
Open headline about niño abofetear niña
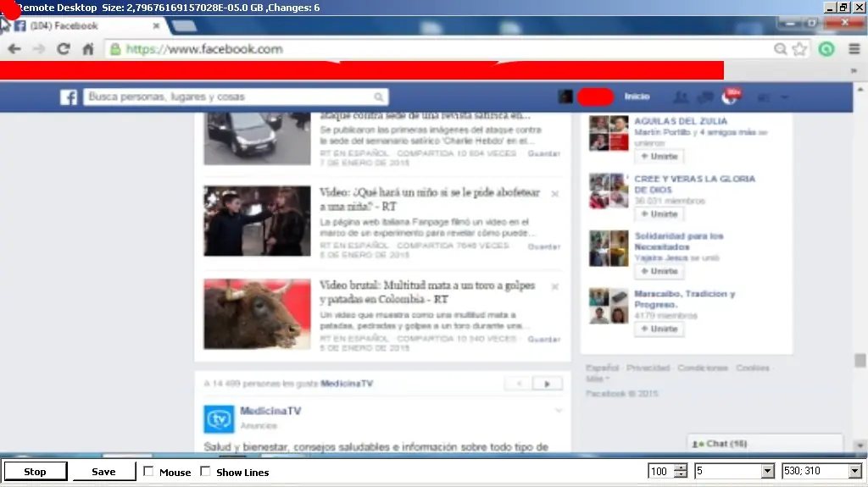pyautogui.click(x=430, y=199)
